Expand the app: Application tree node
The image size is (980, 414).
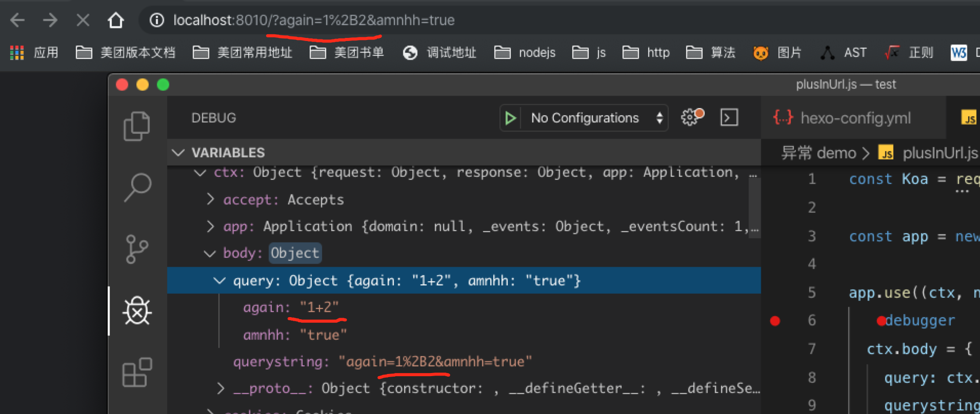(210, 226)
